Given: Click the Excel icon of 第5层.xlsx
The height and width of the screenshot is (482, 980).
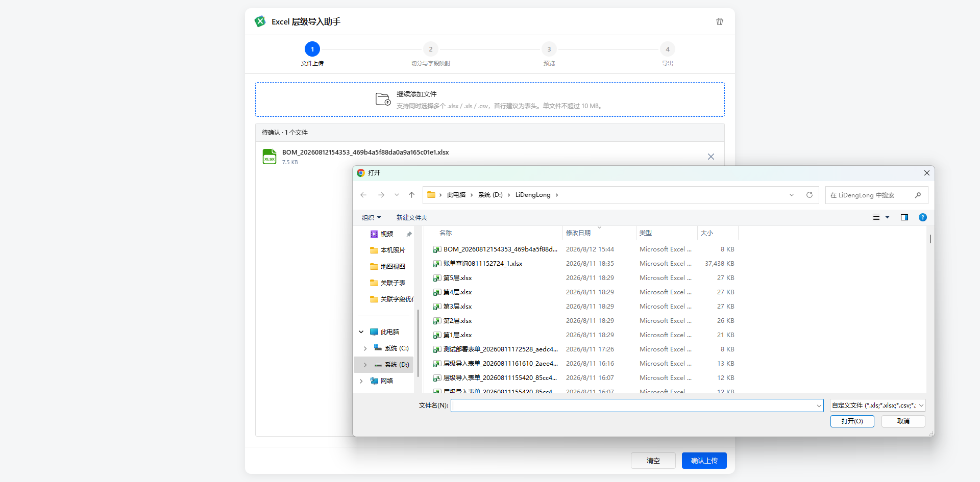Looking at the screenshot, I should coord(437,278).
